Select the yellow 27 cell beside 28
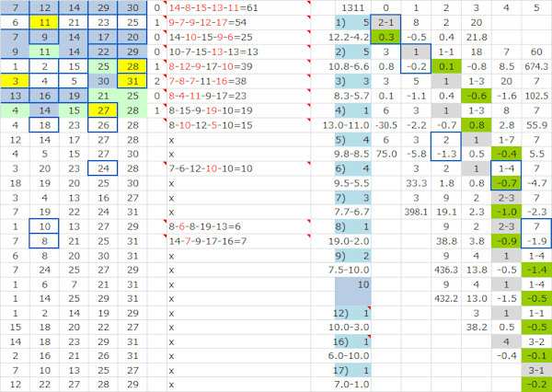Viewport: 552px width, 392px height. pos(103,110)
